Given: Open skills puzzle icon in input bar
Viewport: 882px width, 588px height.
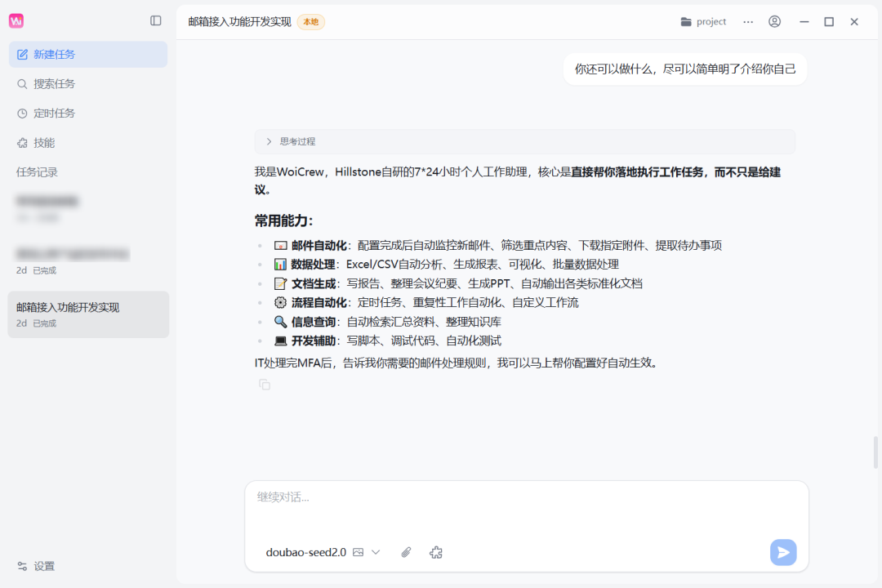Looking at the screenshot, I should (x=436, y=553).
